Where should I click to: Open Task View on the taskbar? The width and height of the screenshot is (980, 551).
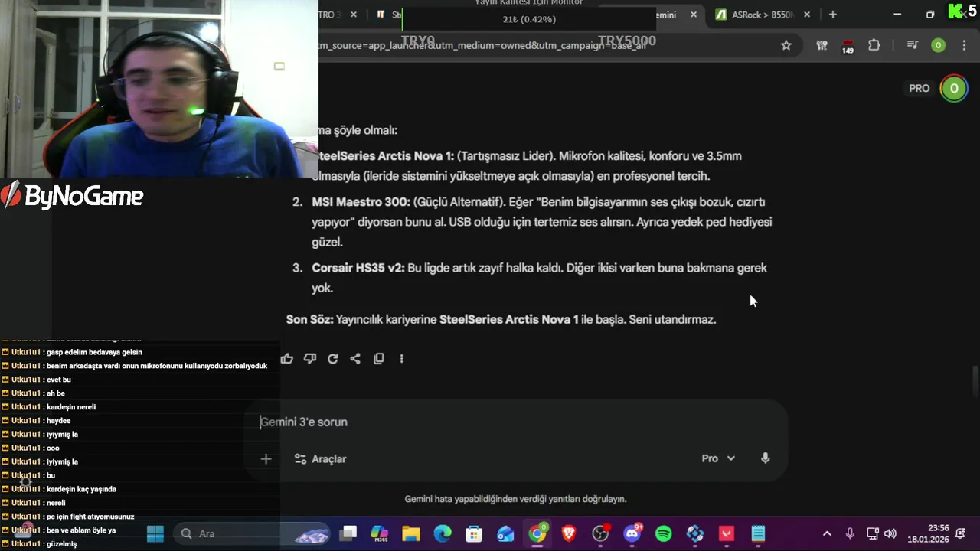tap(348, 533)
